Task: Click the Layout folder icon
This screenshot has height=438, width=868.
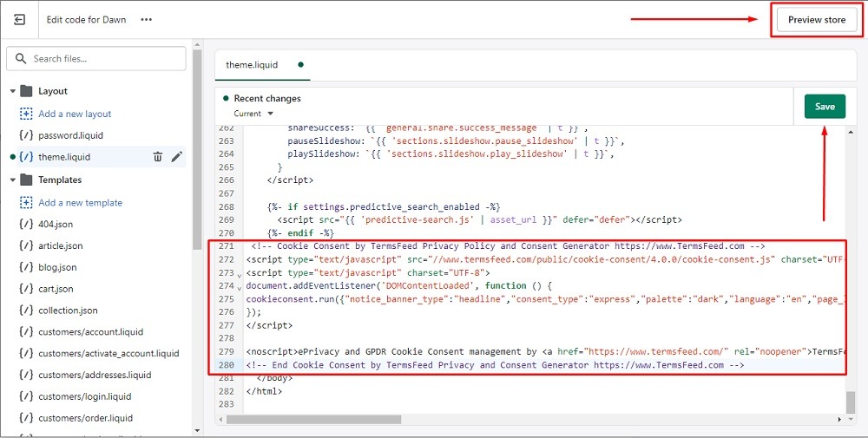Action: pyautogui.click(x=26, y=91)
